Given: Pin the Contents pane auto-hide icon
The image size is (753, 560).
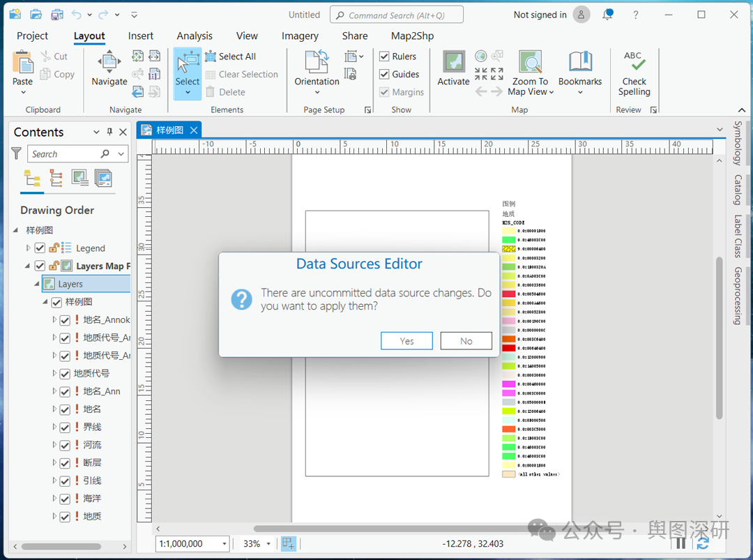Looking at the screenshot, I should [109, 132].
